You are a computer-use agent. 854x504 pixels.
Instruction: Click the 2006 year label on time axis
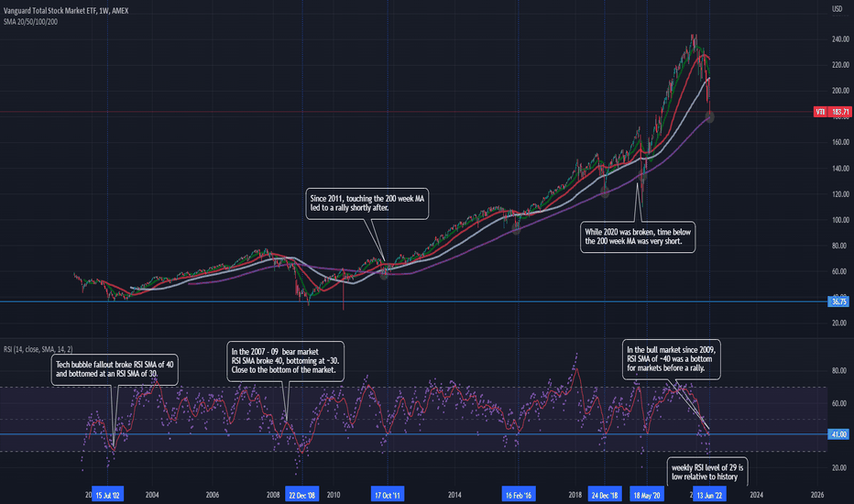point(213,495)
